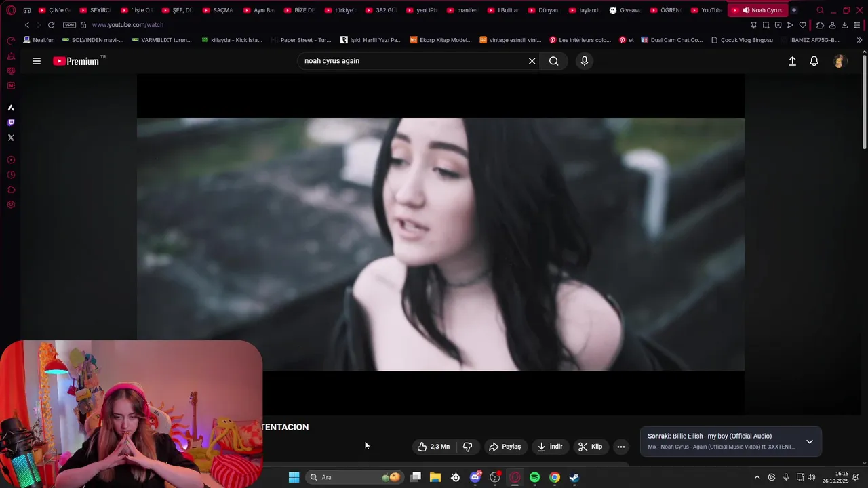Viewport: 868px width, 488px height.
Task: Expand the Sonraki playlist panel chevron
Action: [x=809, y=442]
